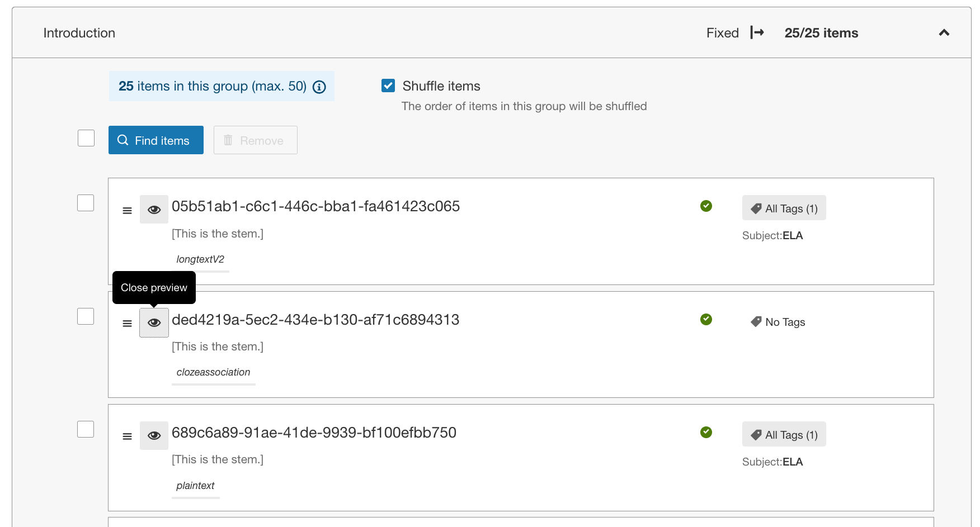Tick the select-all checkbox beside Find items

(x=86, y=138)
